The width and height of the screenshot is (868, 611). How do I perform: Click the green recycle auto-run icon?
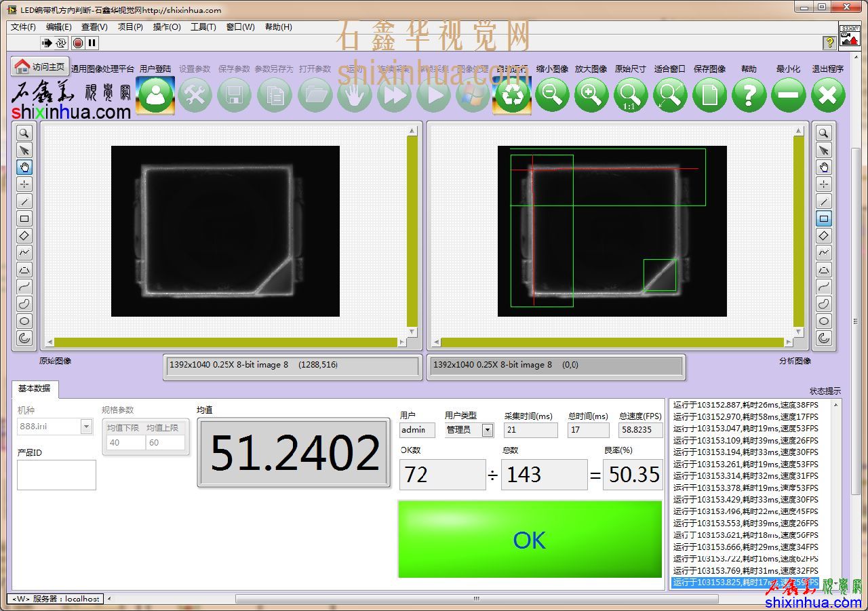512,95
